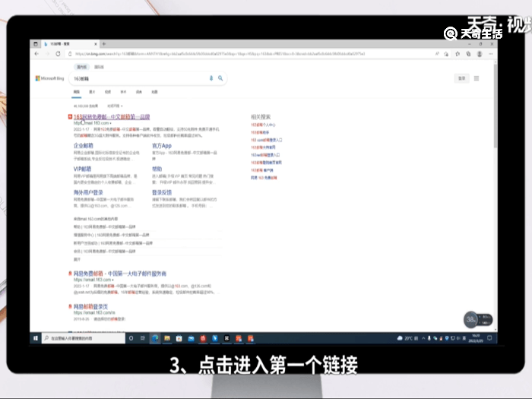The image size is (532, 399).
Task: Close the 163邮箱 search tab
Action: tap(96, 44)
